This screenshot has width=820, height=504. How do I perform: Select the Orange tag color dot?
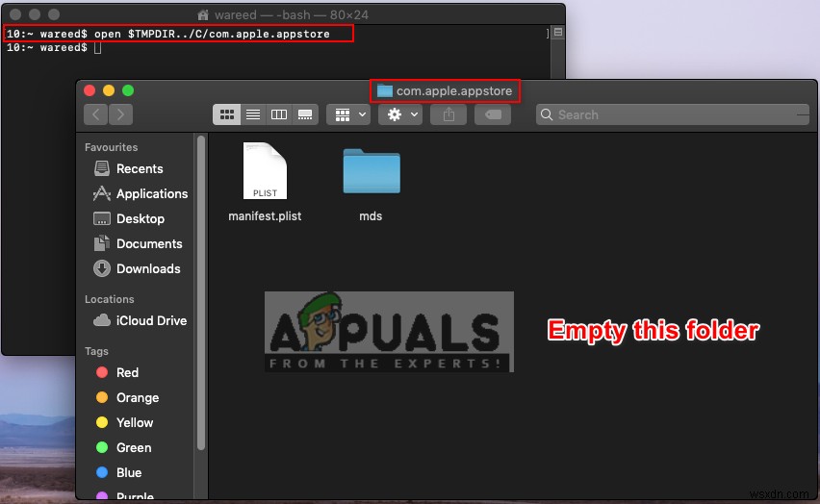[102, 397]
